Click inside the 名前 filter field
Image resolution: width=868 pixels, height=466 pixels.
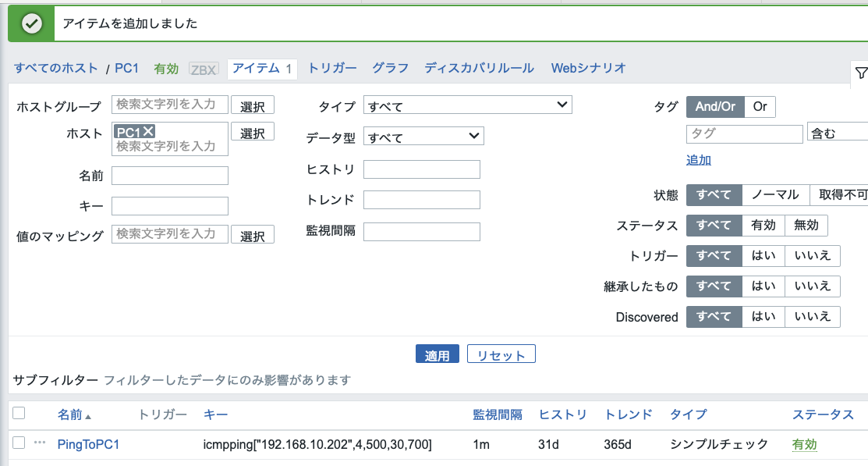[x=169, y=175]
